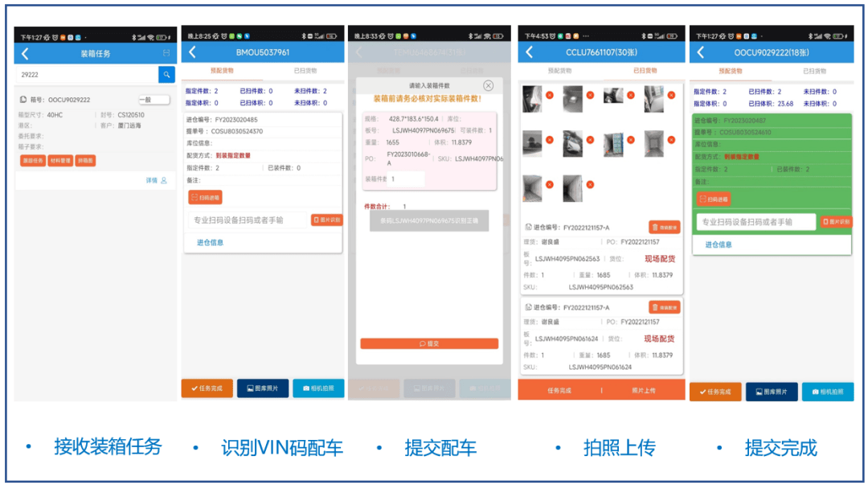Go back from the OOCU9029222(18张) screen
Viewport: 868px width, 489px height.
pyautogui.click(x=701, y=52)
